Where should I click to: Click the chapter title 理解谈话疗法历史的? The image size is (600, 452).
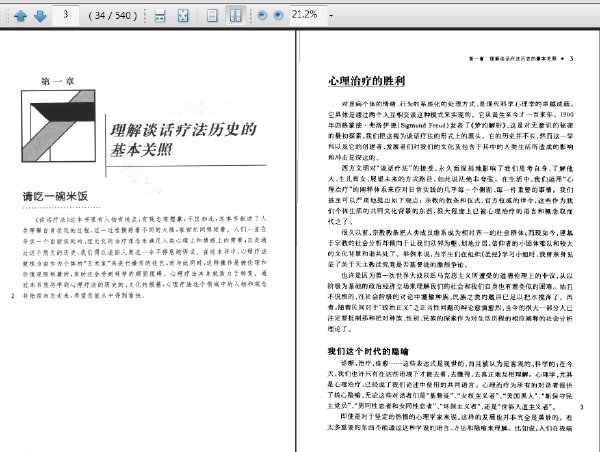[x=183, y=130]
